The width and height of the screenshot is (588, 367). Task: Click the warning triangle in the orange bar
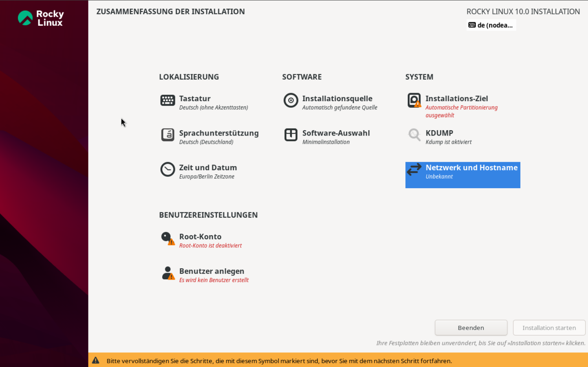pos(95,360)
